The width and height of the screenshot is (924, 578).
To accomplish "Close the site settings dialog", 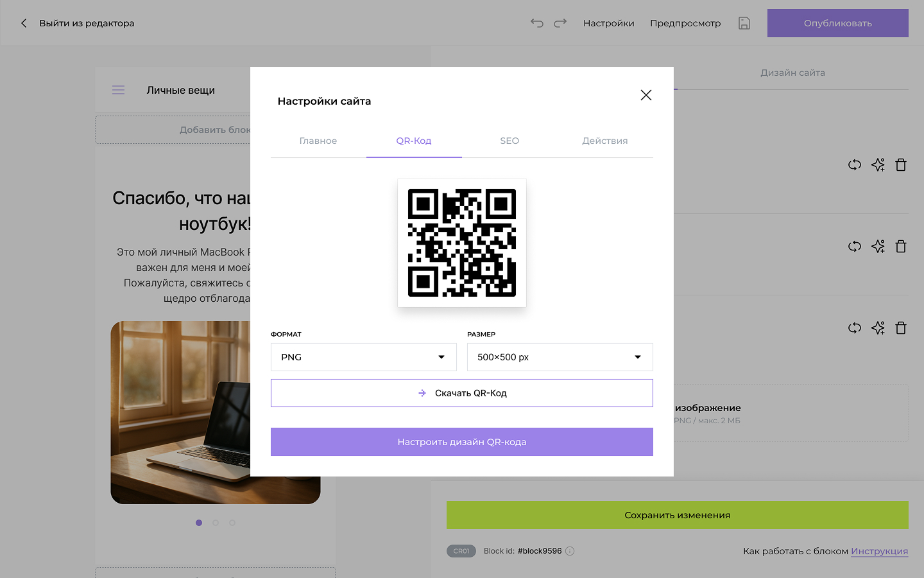I will tap(646, 95).
